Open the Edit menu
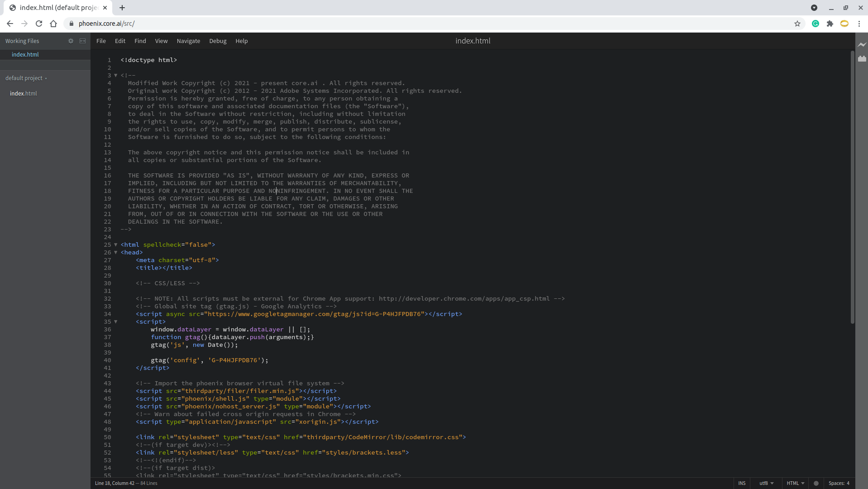The image size is (868, 489). (x=120, y=41)
